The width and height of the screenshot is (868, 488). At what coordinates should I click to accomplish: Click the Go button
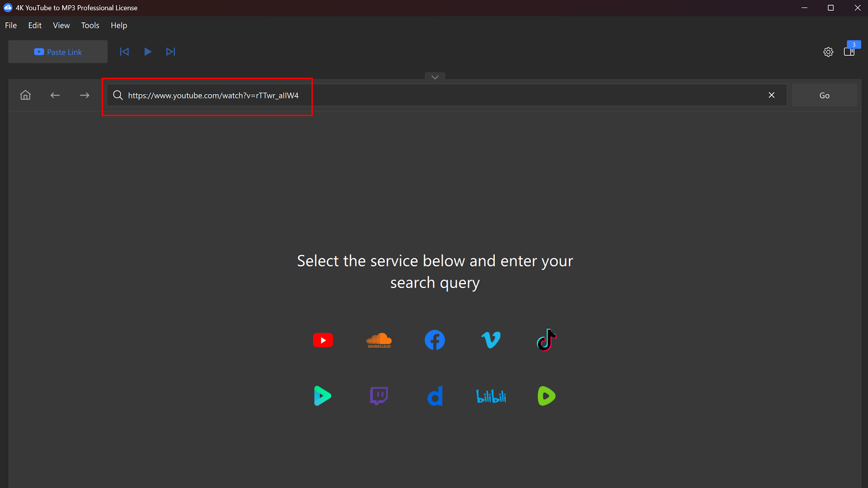pos(824,95)
